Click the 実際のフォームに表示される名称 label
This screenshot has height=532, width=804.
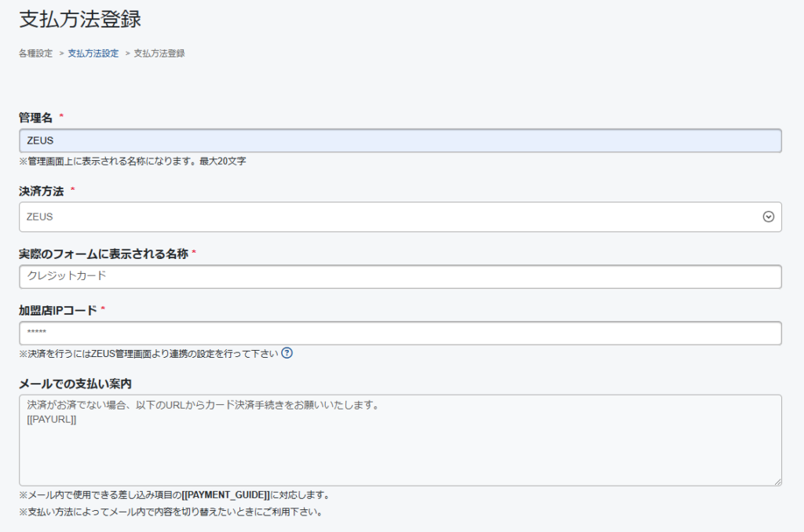(104, 254)
